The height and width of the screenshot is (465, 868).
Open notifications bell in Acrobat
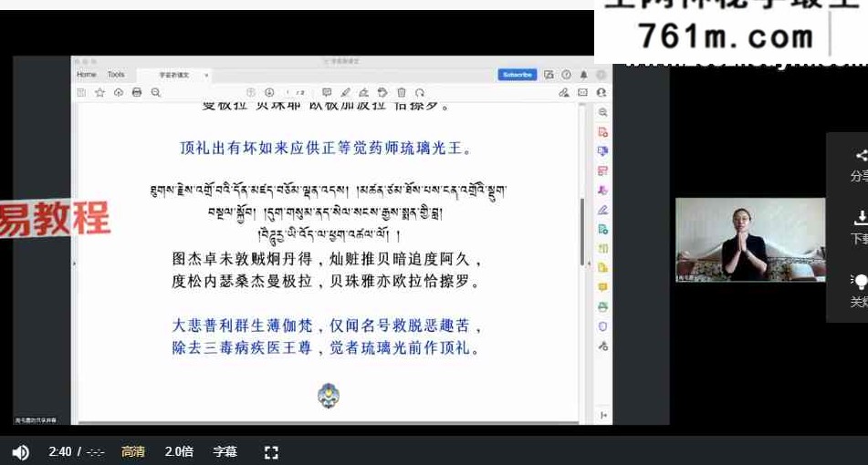click(583, 75)
